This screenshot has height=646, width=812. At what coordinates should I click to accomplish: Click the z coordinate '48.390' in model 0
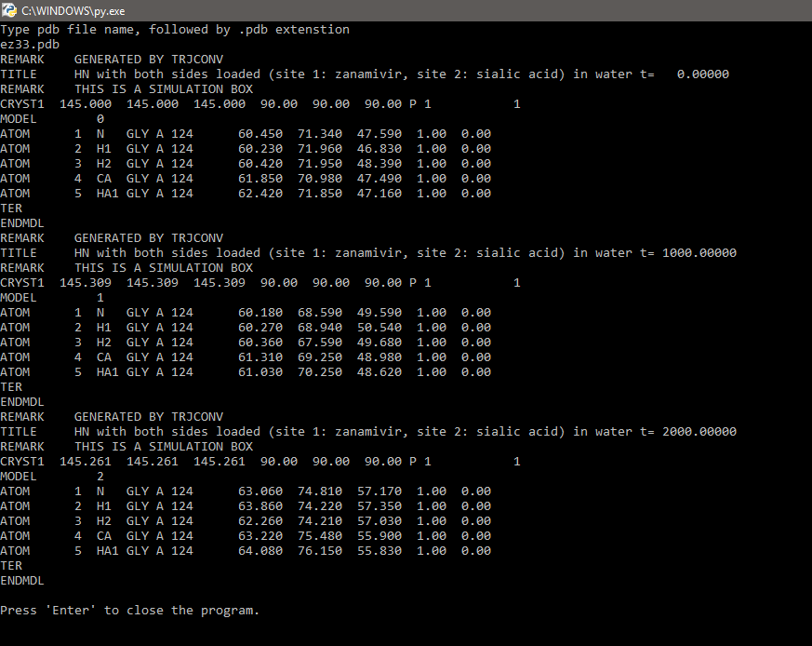pyautogui.click(x=379, y=164)
